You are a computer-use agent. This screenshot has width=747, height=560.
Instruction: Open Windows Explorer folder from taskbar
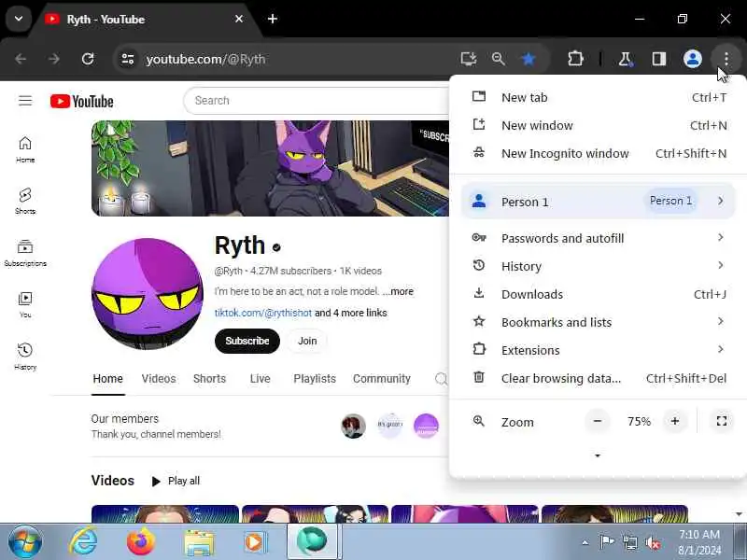[199, 542]
